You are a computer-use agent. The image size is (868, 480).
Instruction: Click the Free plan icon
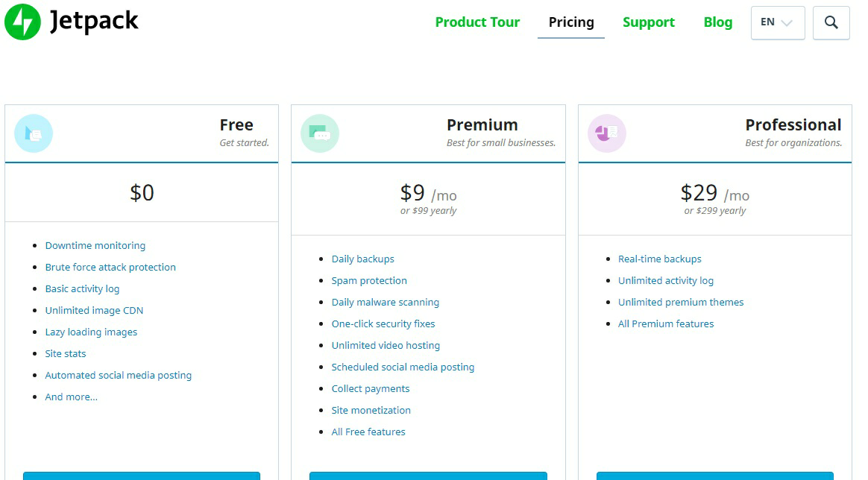pyautogui.click(x=34, y=133)
